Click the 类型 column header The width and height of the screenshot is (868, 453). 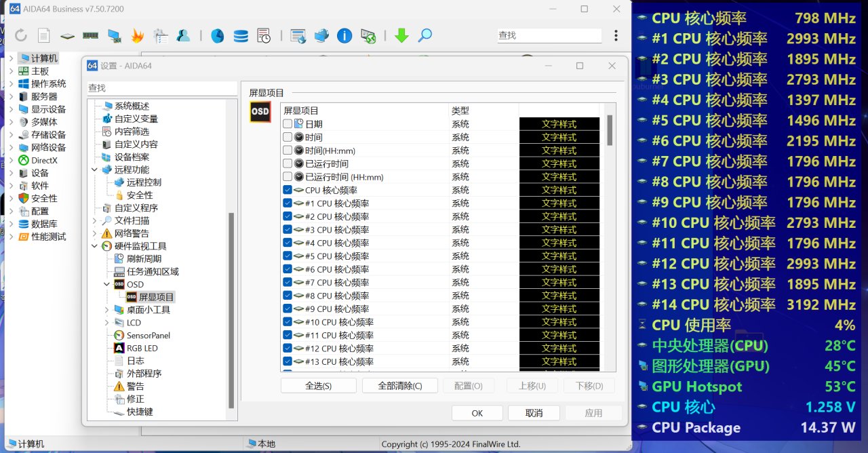(x=484, y=111)
